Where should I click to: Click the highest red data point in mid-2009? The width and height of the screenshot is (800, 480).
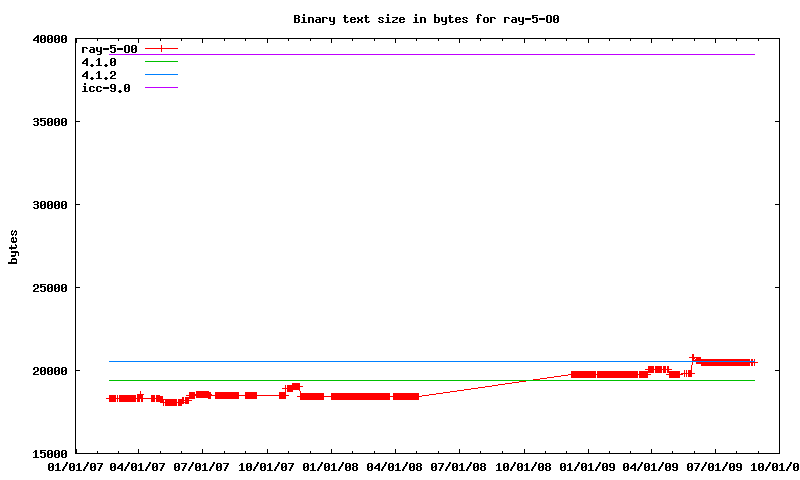tap(692, 357)
